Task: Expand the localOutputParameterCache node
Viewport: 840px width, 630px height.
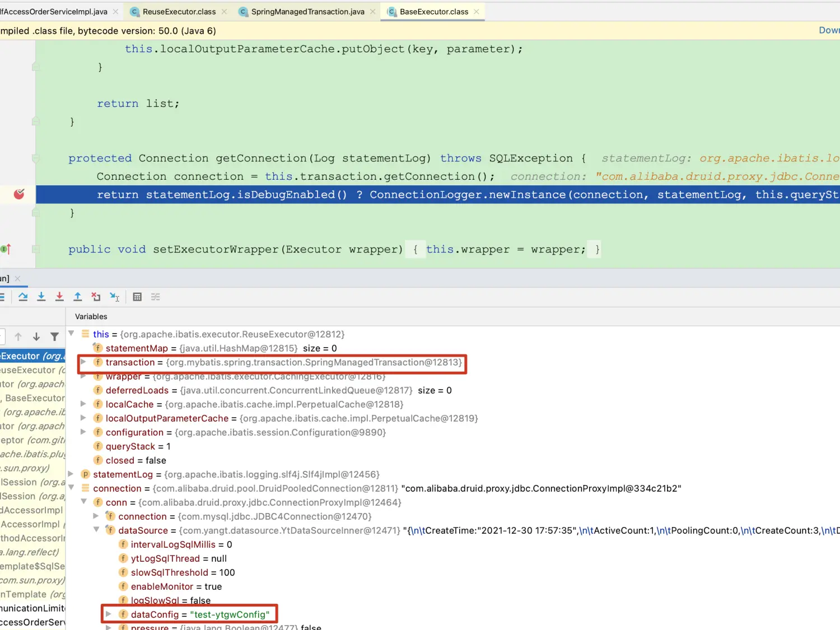Action: pos(83,418)
